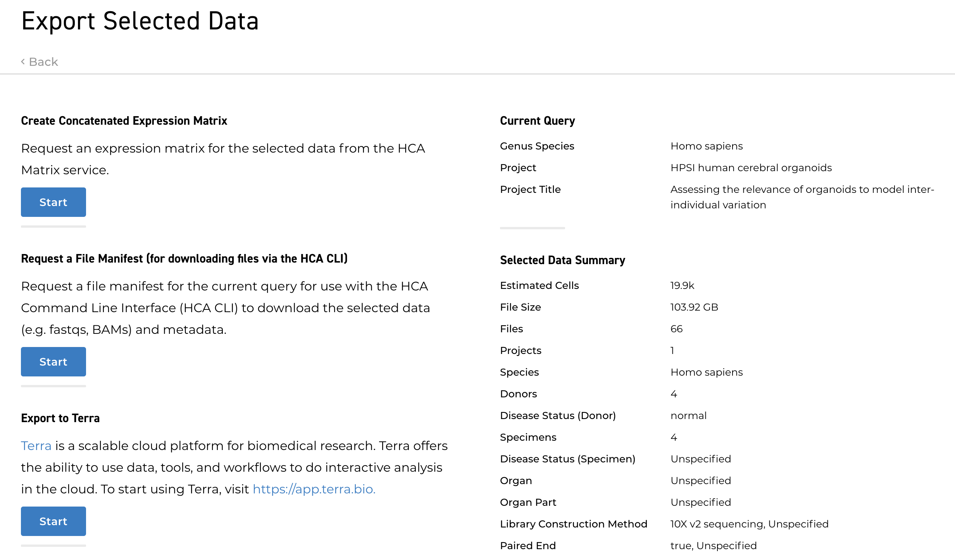955x560 pixels.
Task: Start the file manifest request
Action: 53,362
